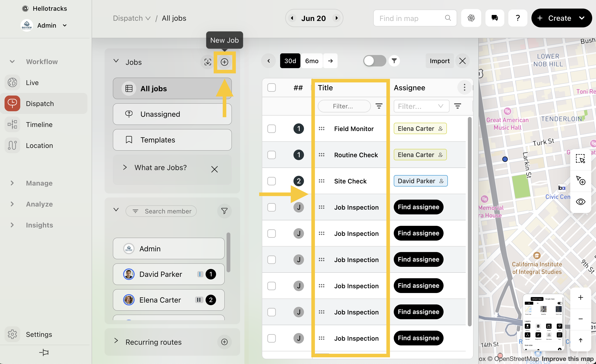Collapse the Jobs panel chevron
596x364 pixels.
(x=116, y=61)
